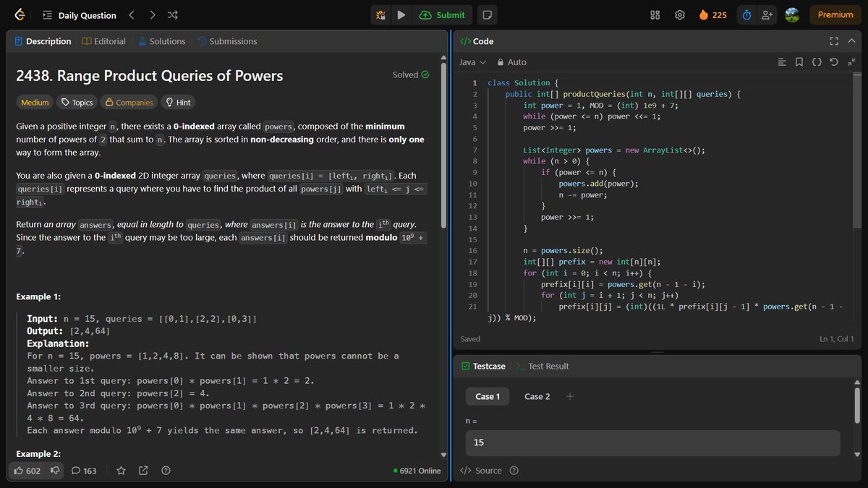Reset code using the revert arrow icon
This screenshot has height=488, width=868.
[x=833, y=62]
